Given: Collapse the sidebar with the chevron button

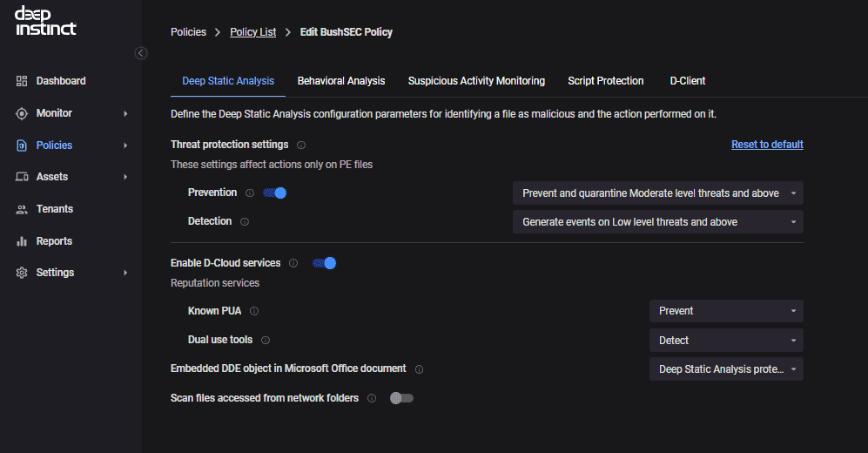Looking at the screenshot, I should [141, 53].
